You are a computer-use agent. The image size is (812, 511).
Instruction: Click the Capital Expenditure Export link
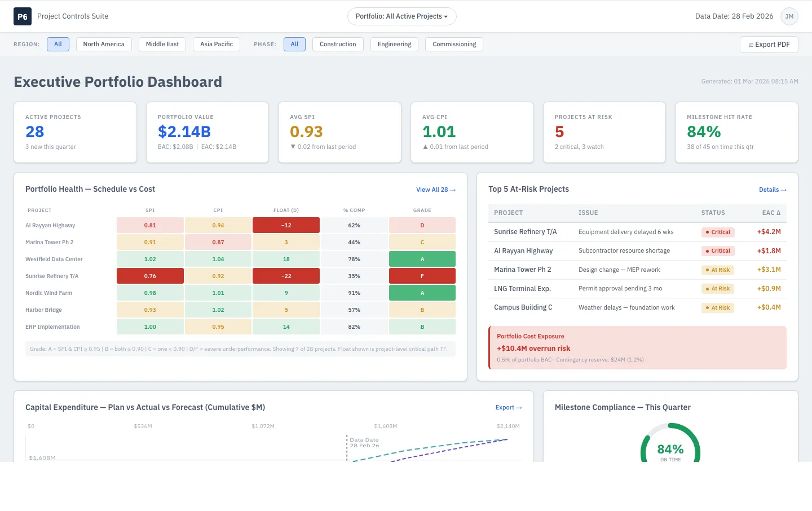click(509, 407)
